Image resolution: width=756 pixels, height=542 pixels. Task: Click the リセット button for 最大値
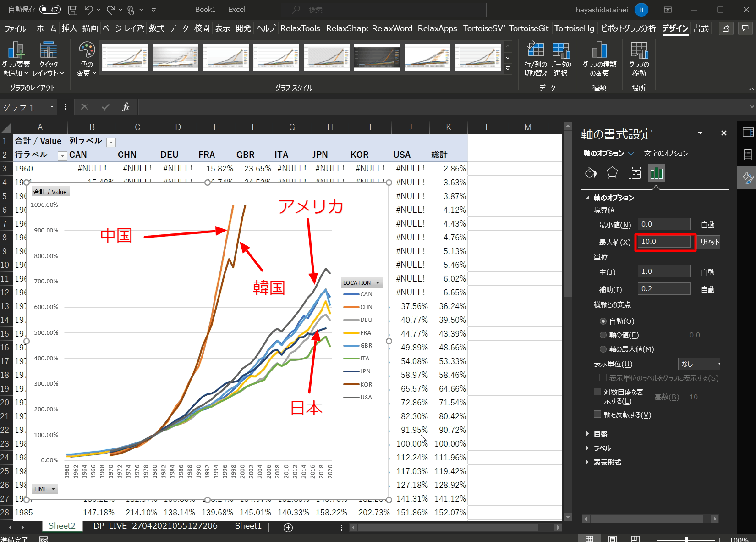(x=709, y=242)
